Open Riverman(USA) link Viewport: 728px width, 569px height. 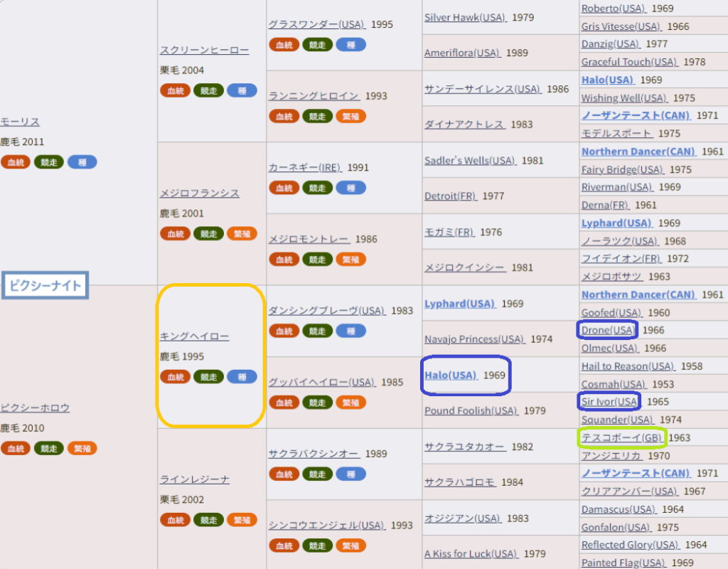pyautogui.click(x=618, y=187)
